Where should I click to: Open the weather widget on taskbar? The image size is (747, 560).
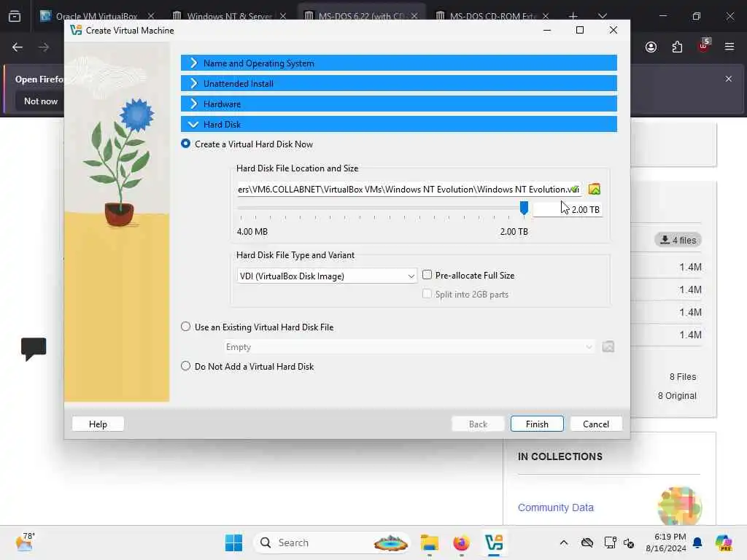click(x=25, y=542)
